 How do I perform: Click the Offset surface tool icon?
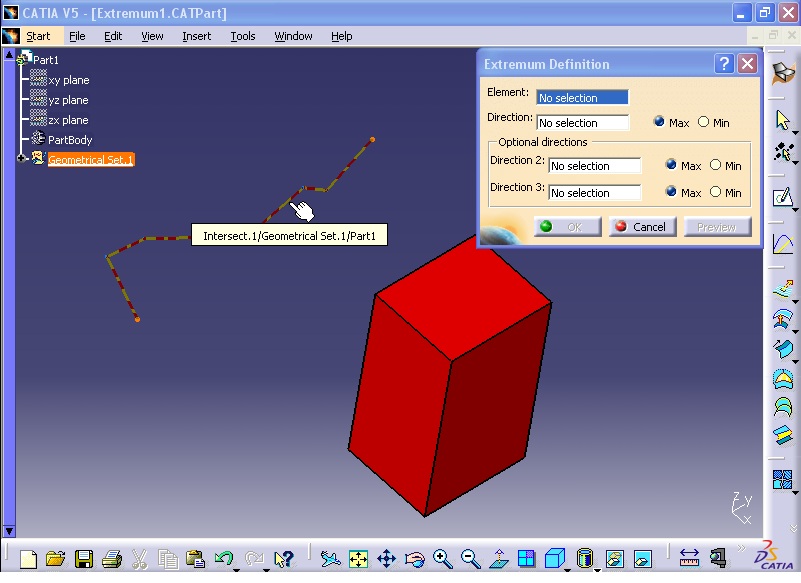point(782,435)
